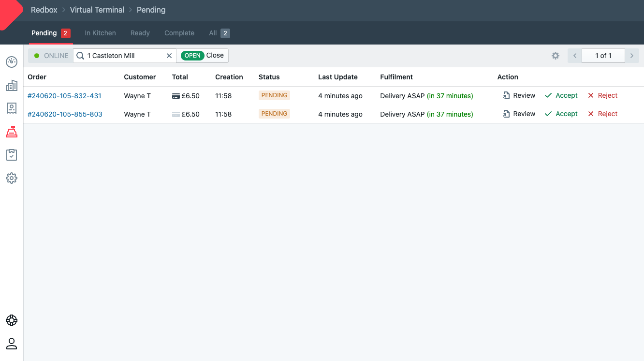The image size is (644, 361).
Task: Open the checklist box icon in sidebar
Action: click(x=11, y=154)
